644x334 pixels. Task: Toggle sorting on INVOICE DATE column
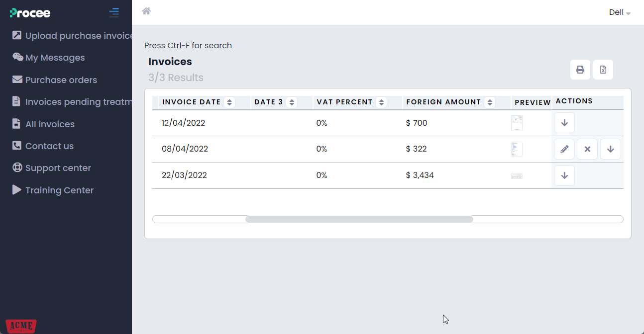coord(229,102)
